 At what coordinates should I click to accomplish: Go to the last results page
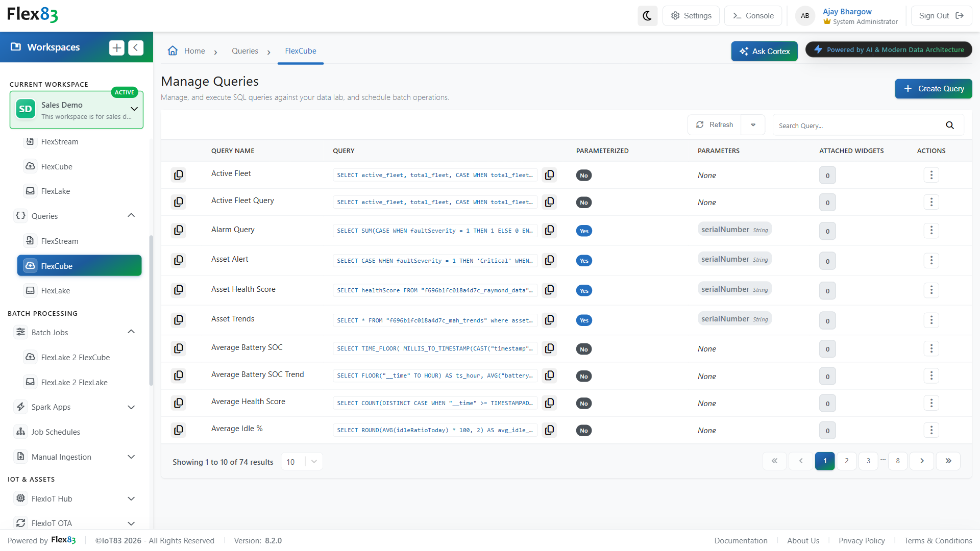(x=948, y=461)
